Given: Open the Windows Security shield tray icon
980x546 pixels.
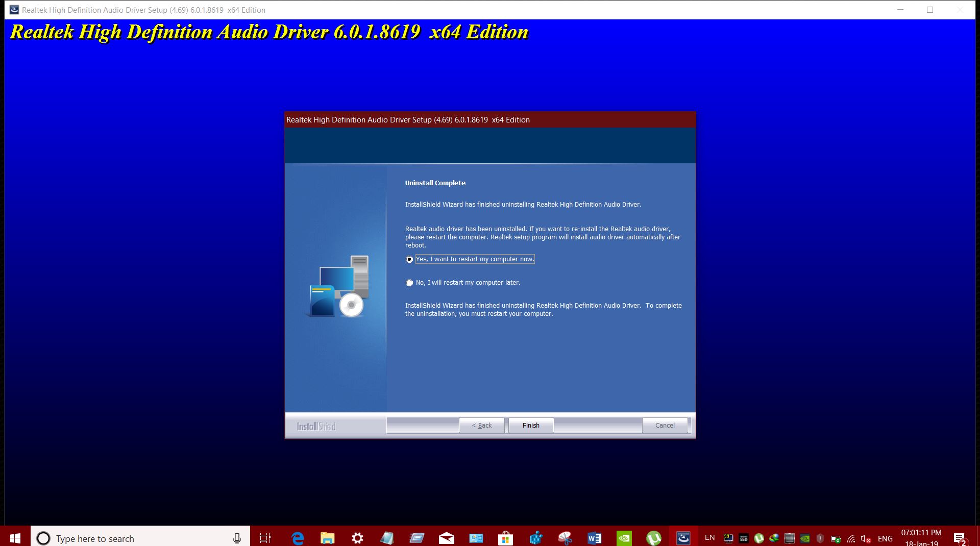Looking at the screenshot, I should pos(820,538).
